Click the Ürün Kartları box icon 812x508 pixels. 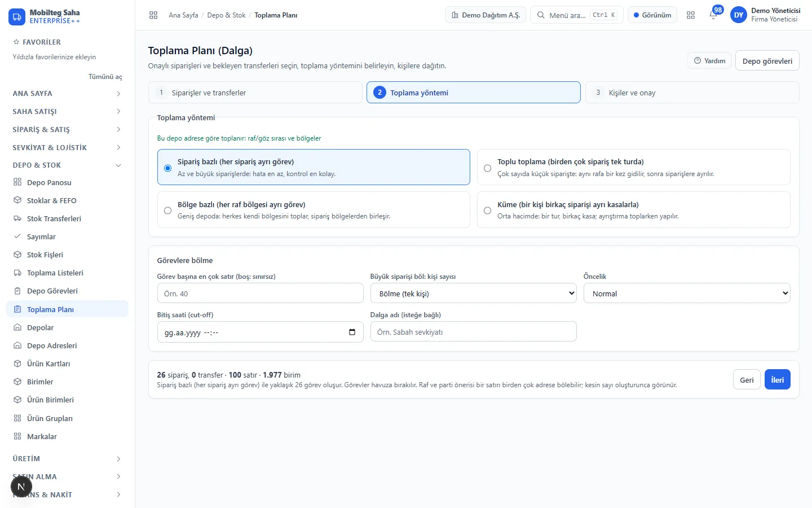pyautogui.click(x=17, y=364)
